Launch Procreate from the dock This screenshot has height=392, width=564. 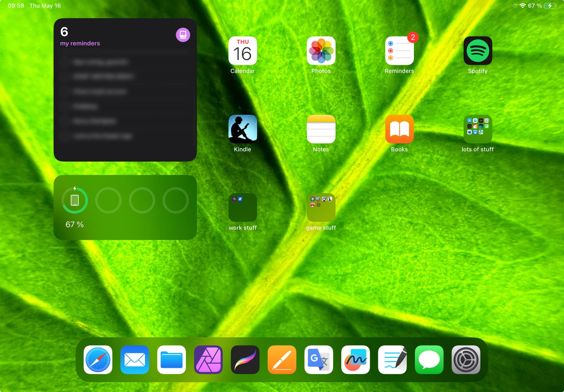tap(245, 360)
